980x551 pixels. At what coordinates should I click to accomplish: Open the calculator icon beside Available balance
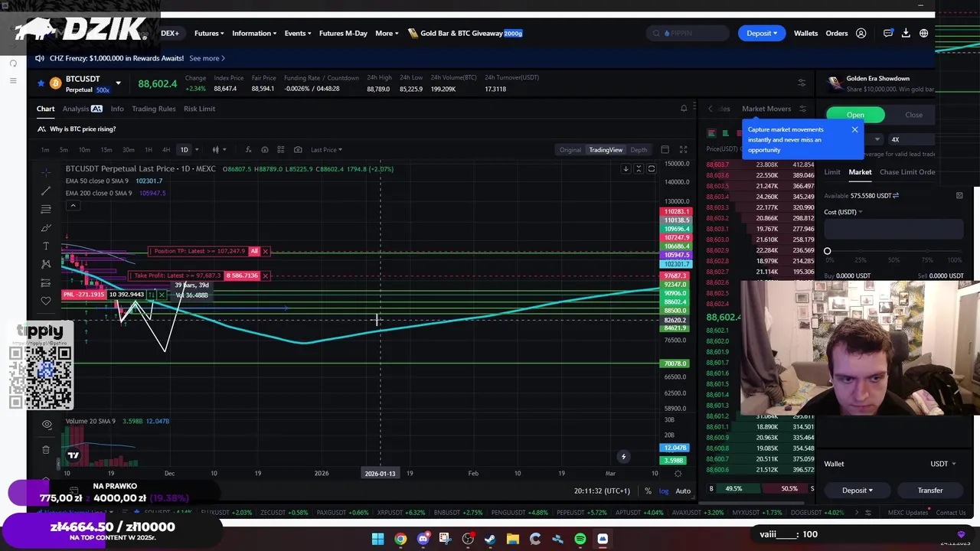[x=959, y=196]
